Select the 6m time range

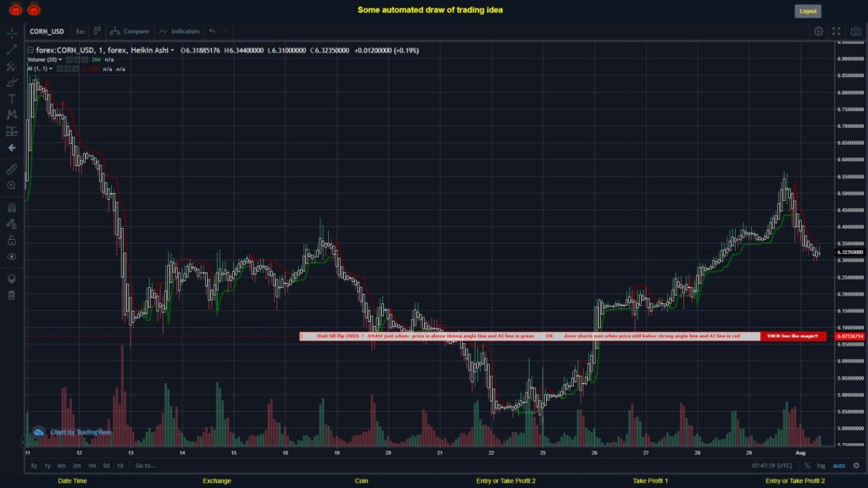[x=61, y=466]
